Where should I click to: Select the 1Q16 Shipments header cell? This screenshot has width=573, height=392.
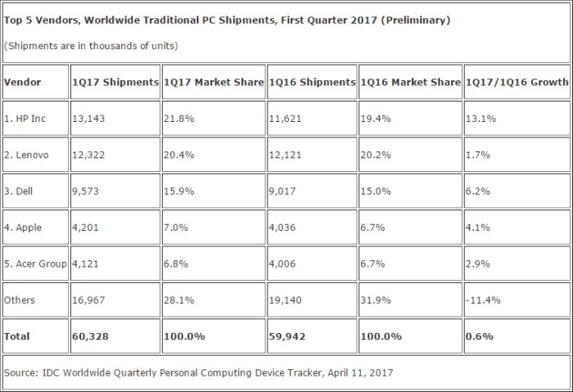(x=312, y=82)
